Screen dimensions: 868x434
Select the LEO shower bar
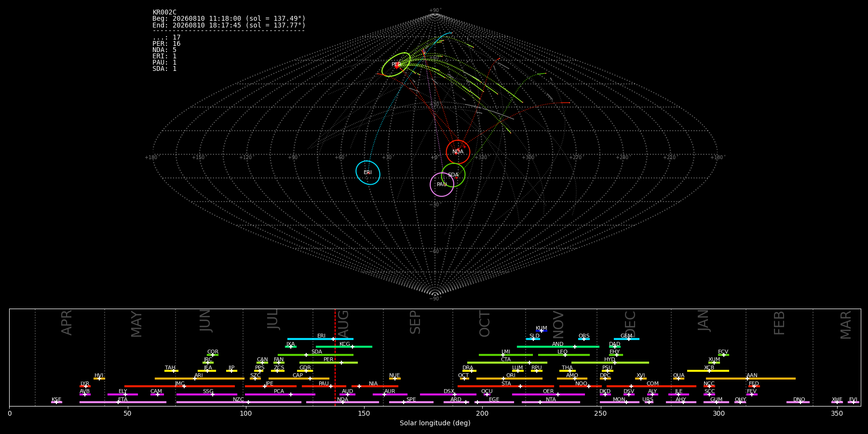pyautogui.click(x=564, y=355)
